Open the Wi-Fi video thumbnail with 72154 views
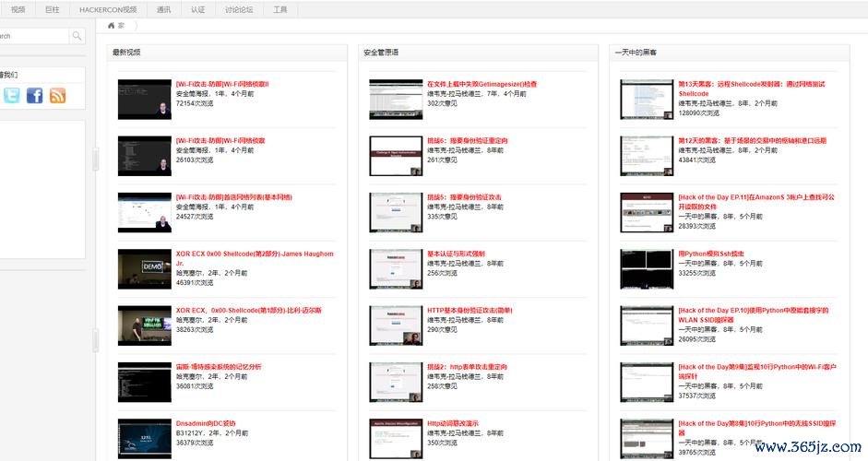Viewport: 868px width, 461px height. 145,100
